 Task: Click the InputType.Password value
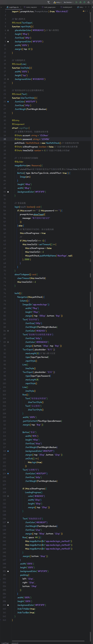click(x=40, y=376)
